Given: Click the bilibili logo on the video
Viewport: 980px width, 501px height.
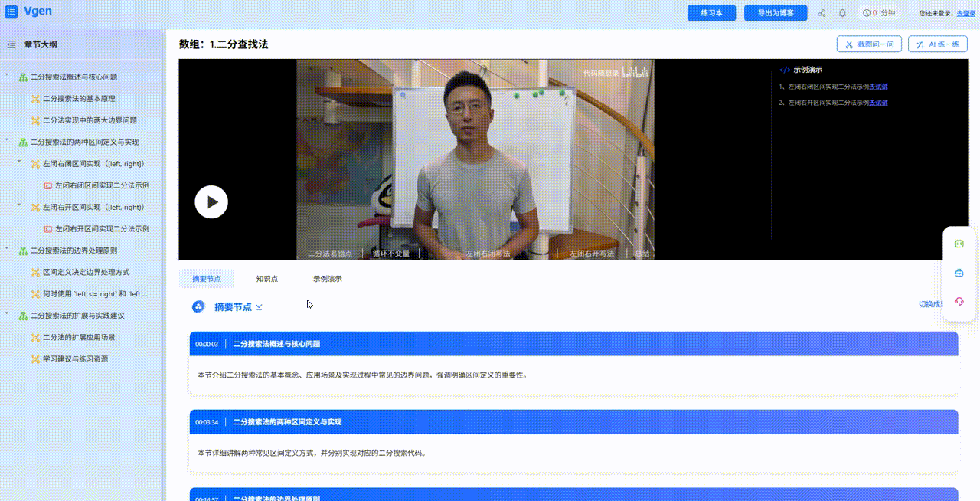Looking at the screenshot, I should (x=635, y=72).
